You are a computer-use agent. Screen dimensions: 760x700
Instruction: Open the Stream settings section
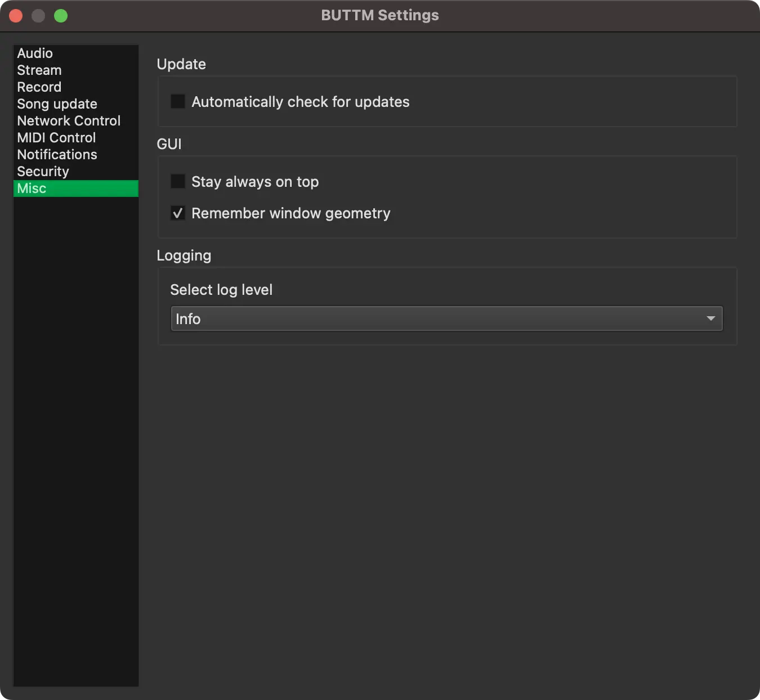39,70
